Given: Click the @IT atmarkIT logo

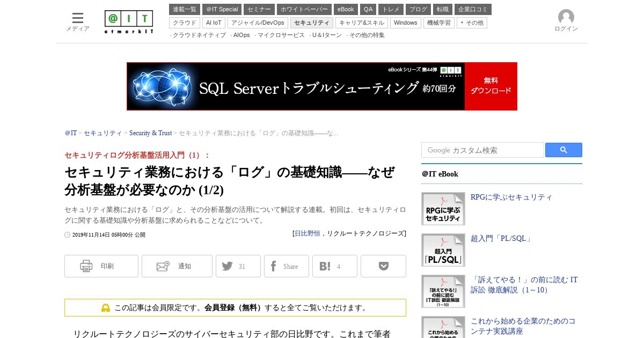Looking at the screenshot, I should tap(129, 22).
